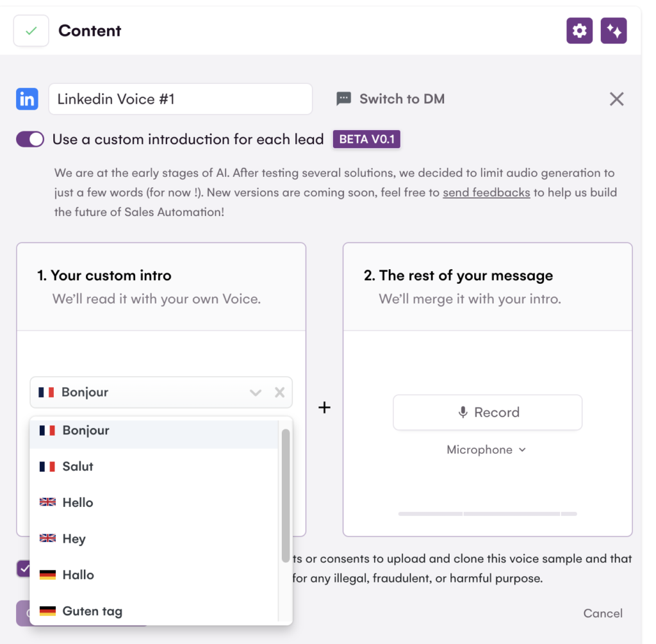The image size is (656, 644).
Task: Close the LinkedIn Voice step with X
Action: tap(616, 99)
